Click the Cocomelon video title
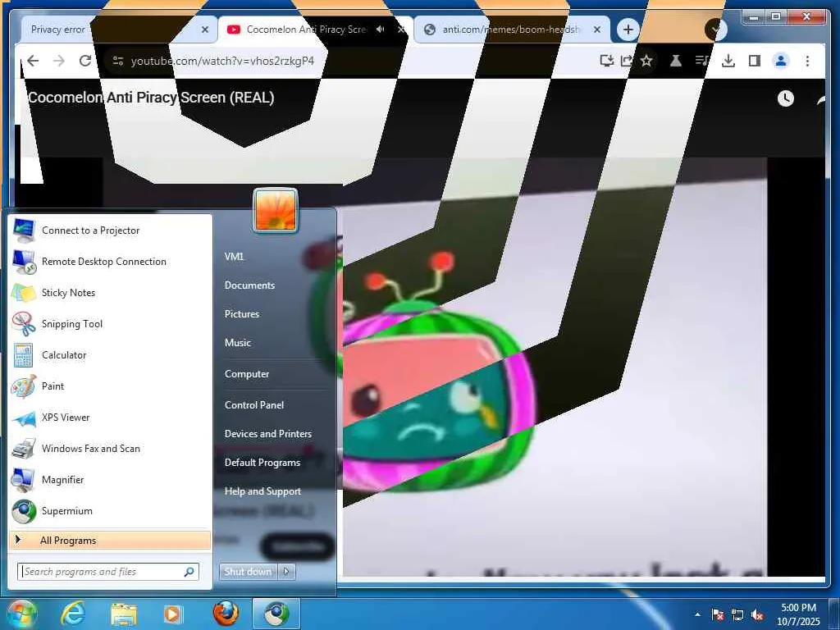 tap(151, 98)
